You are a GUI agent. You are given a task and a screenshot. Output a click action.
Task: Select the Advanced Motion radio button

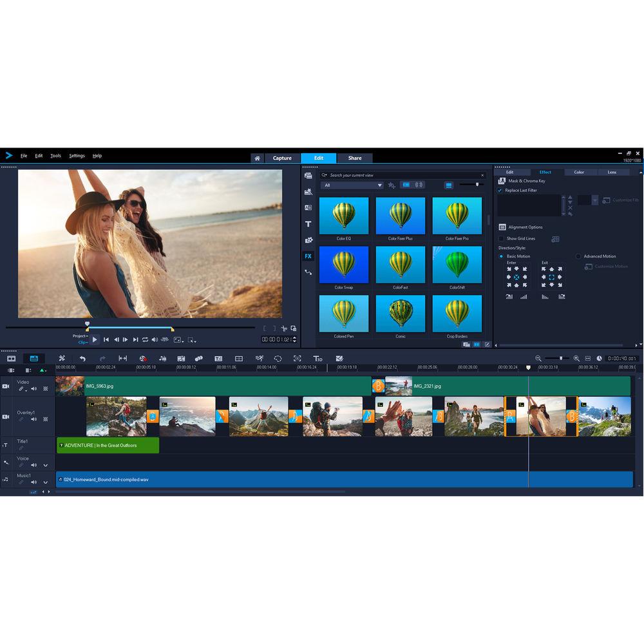[x=578, y=256]
